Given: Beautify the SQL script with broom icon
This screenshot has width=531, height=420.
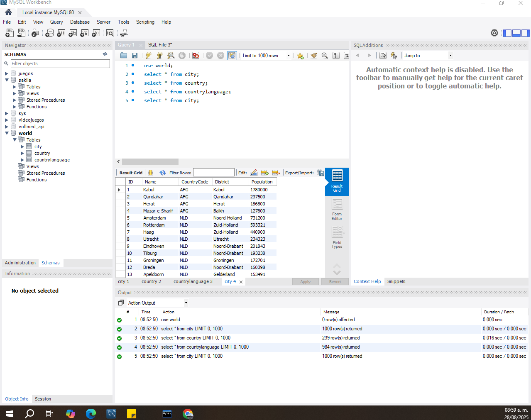Looking at the screenshot, I should pyautogui.click(x=313, y=56).
